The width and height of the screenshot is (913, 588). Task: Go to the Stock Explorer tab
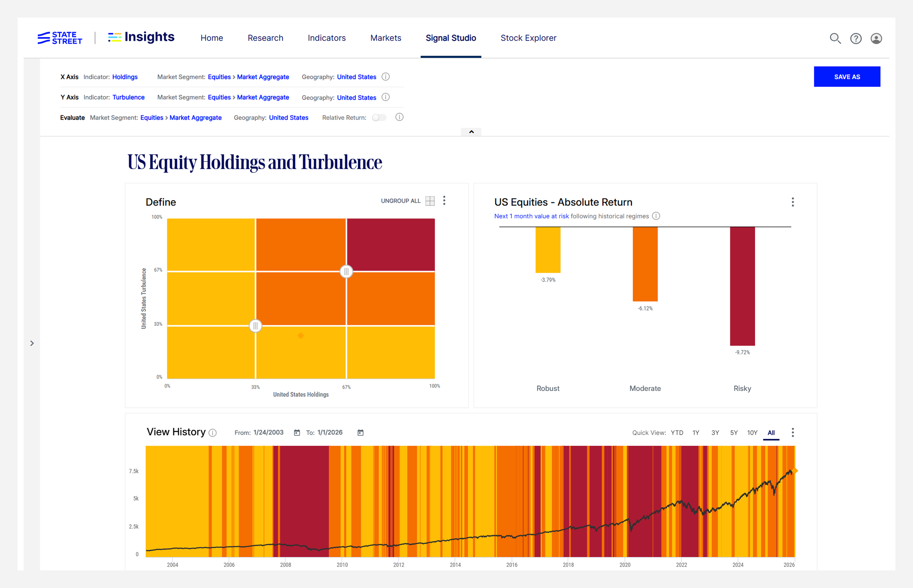point(528,38)
